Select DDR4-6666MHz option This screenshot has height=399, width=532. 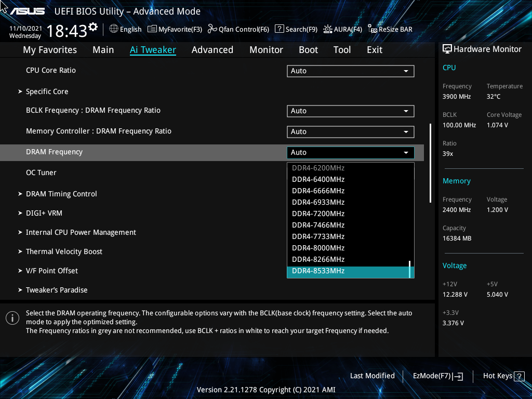tap(351, 191)
